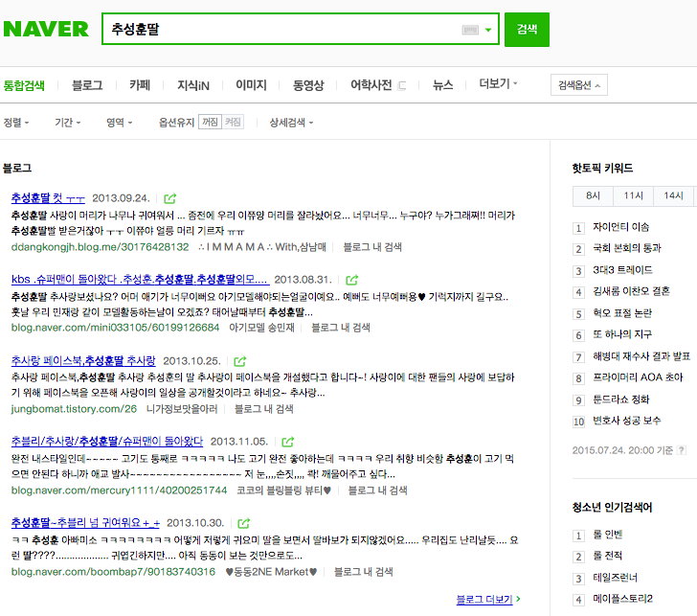Image resolution: width=697 pixels, height=616 pixels.
Task: Open the 어학사전 tab
Action: click(x=371, y=85)
